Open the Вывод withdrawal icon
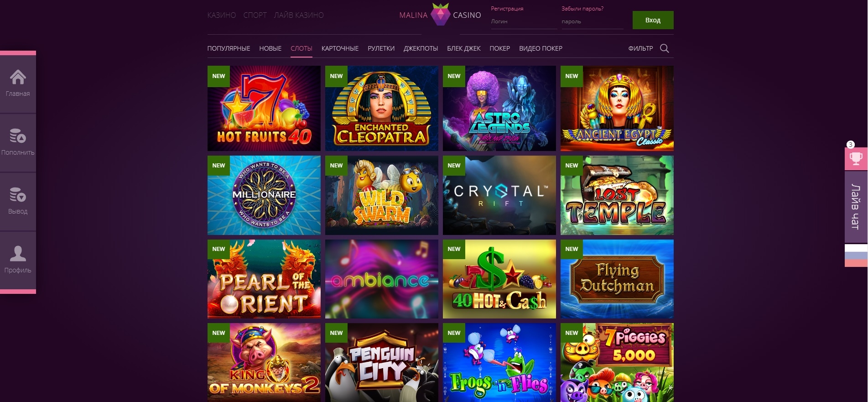This screenshot has width=868, height=402. tap(18, 195)
